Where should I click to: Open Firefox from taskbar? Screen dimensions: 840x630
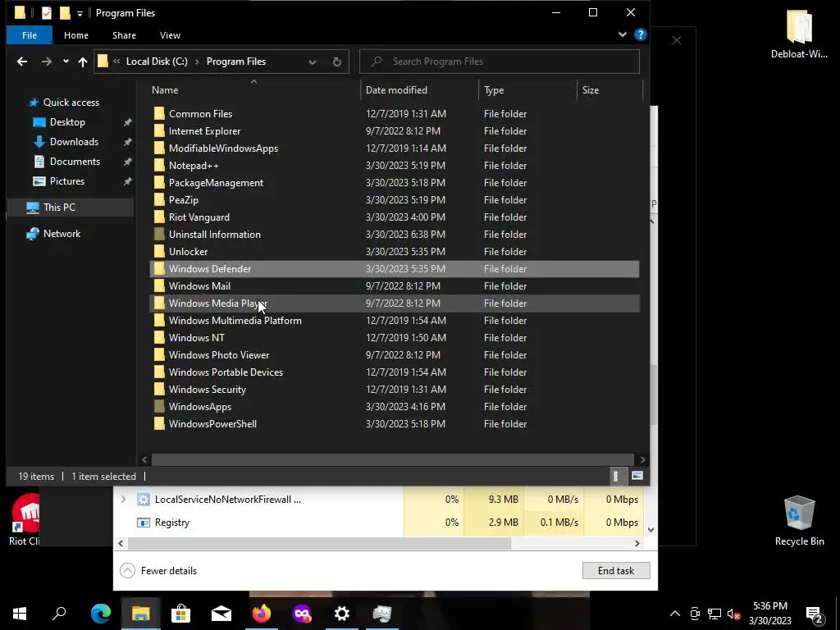point(262,614)
